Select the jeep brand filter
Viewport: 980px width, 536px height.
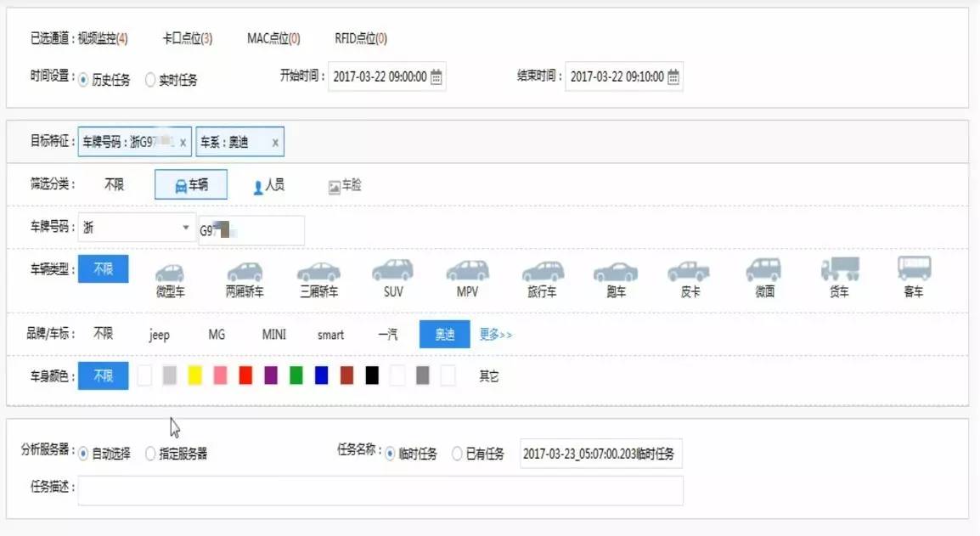click(x=159, y=335)
